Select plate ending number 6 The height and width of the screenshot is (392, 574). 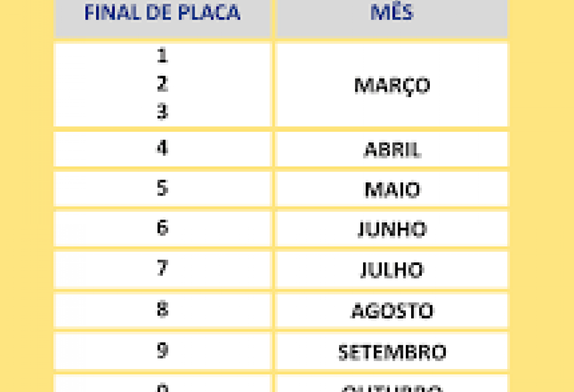tap(162, 228)
